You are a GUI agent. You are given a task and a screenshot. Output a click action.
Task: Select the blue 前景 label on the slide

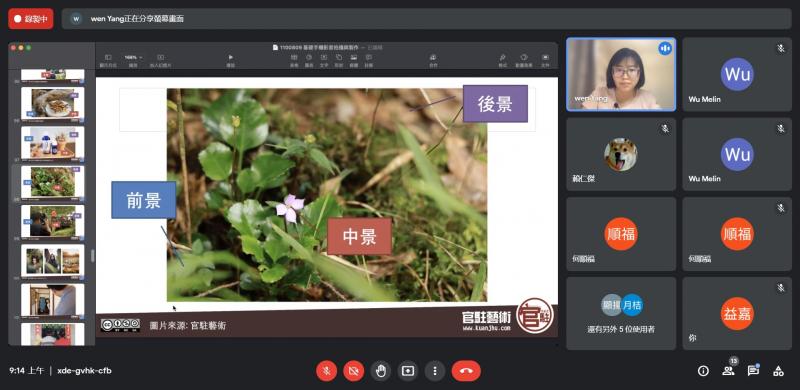click(144, 200)
